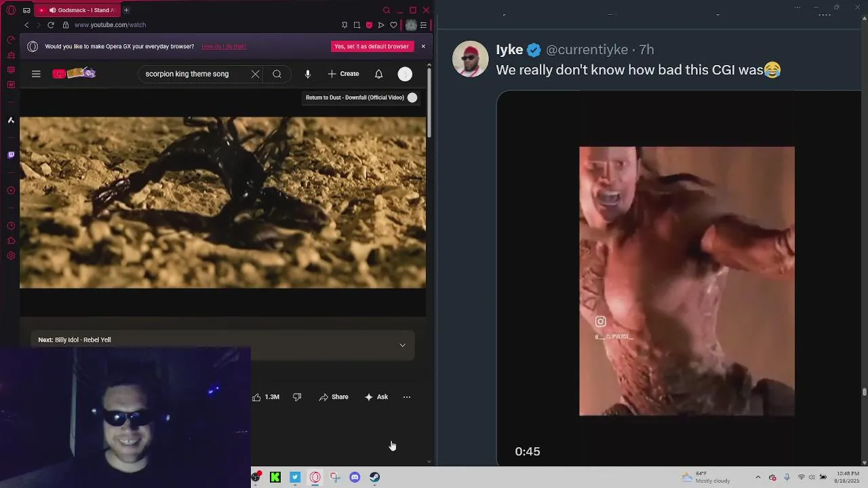
Task: Open GX Control speedometer in sidebar
Action: point(11,40)
